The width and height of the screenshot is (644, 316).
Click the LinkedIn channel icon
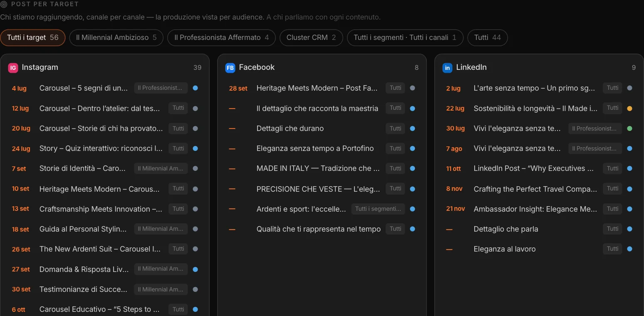[x=447, y=68]
